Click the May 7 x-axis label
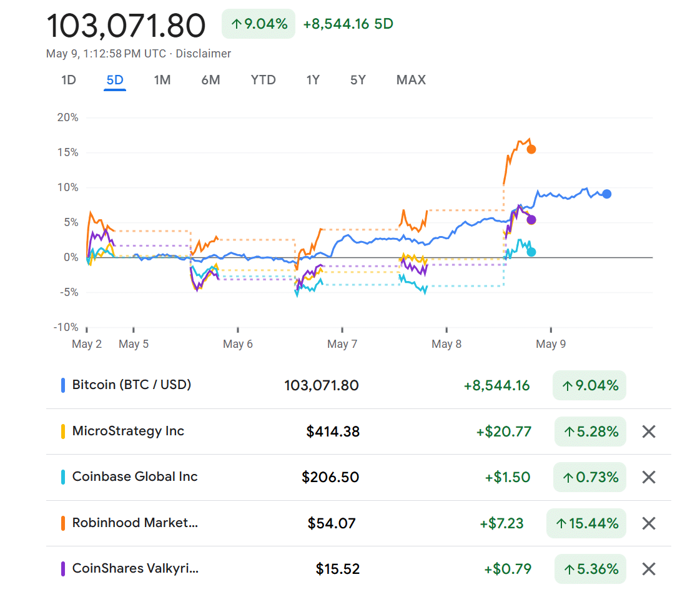The height and width of the screenshot is (592, 700). 342,344
